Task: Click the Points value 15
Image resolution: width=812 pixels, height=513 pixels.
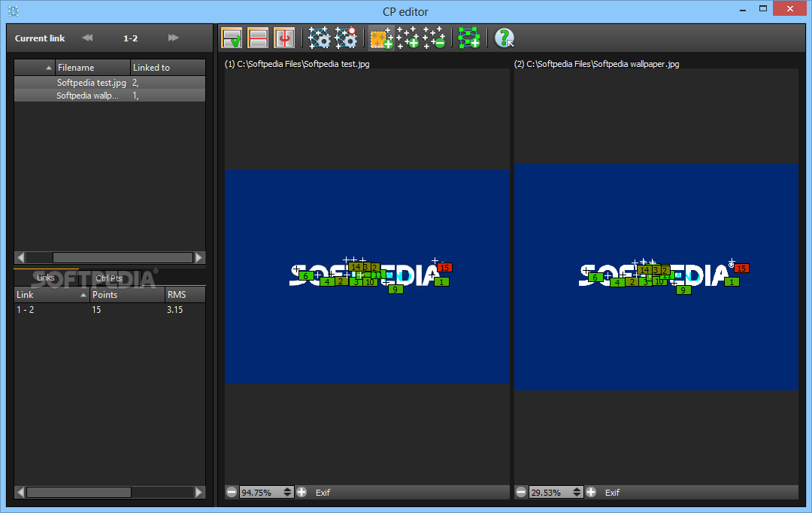Action: 96,309
